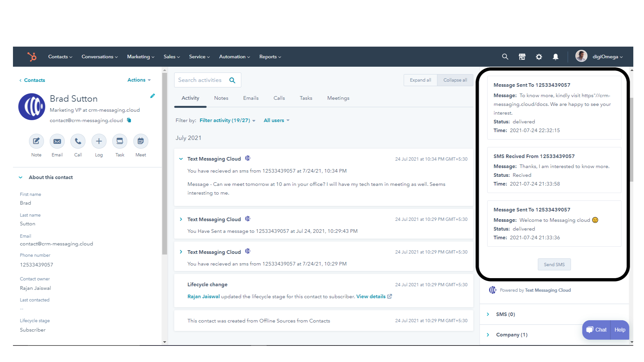Select the Activity tab
Screen dimensions: 644x362
(190, 98)
